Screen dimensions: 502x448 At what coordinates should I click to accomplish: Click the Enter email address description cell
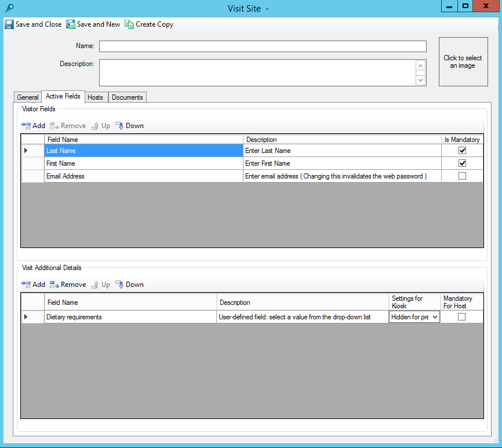point(342,176)
